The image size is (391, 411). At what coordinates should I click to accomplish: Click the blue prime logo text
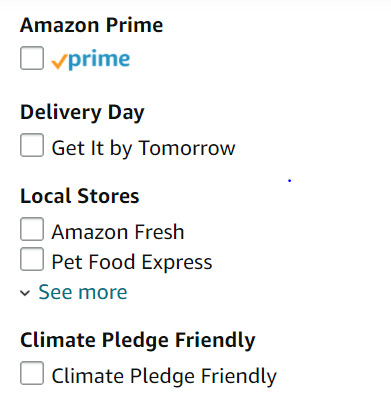click(x=99, y=60)
